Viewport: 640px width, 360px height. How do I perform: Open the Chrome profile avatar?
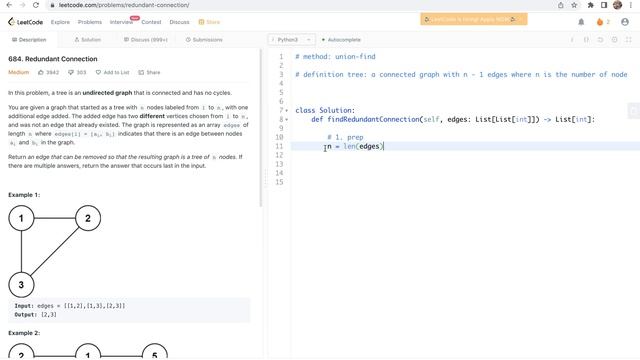618,5
